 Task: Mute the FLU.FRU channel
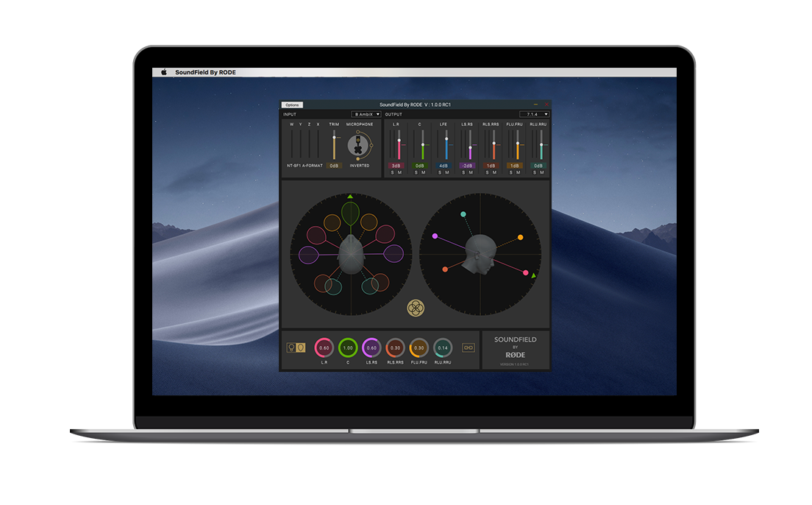pyautogui.click(x=518, y=173)
